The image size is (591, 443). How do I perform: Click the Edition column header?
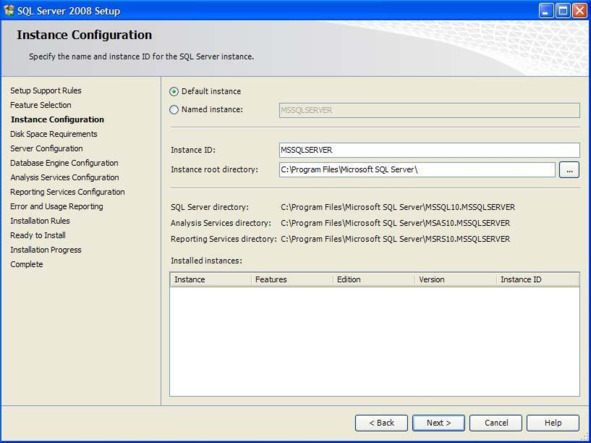click(374, 280)
